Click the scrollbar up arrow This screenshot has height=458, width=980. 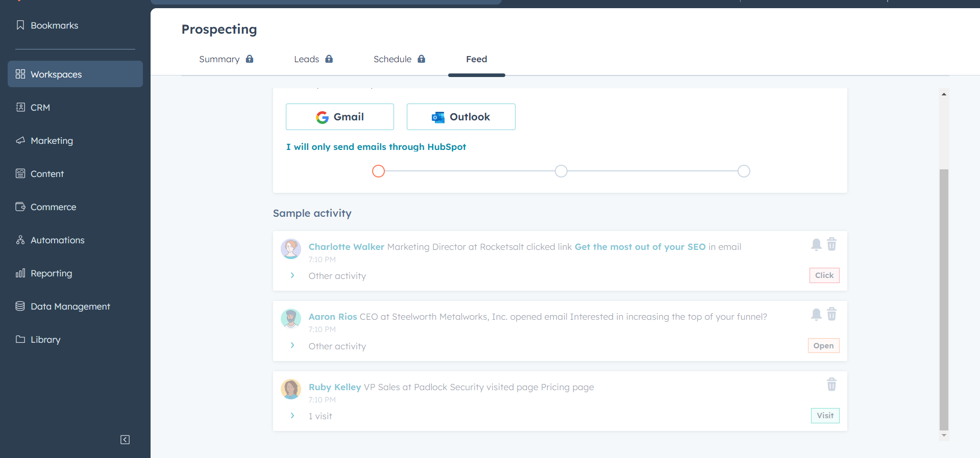tap(944, 94)
